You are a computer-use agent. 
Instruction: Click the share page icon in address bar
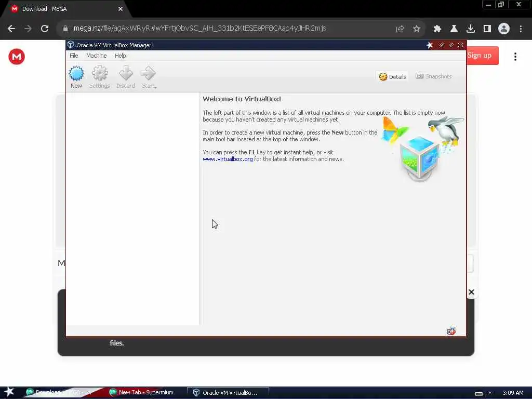click(x=400, y=29)
